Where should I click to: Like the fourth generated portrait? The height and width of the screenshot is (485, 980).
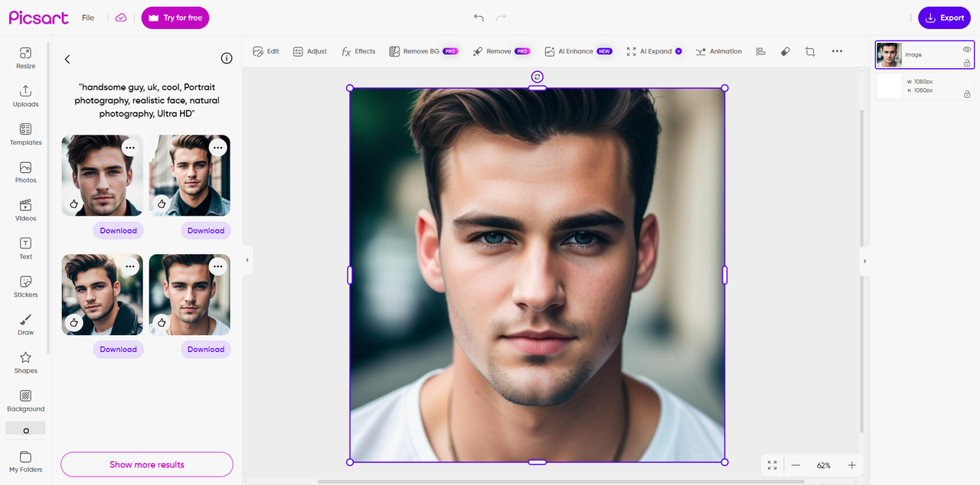click(162, 322)
